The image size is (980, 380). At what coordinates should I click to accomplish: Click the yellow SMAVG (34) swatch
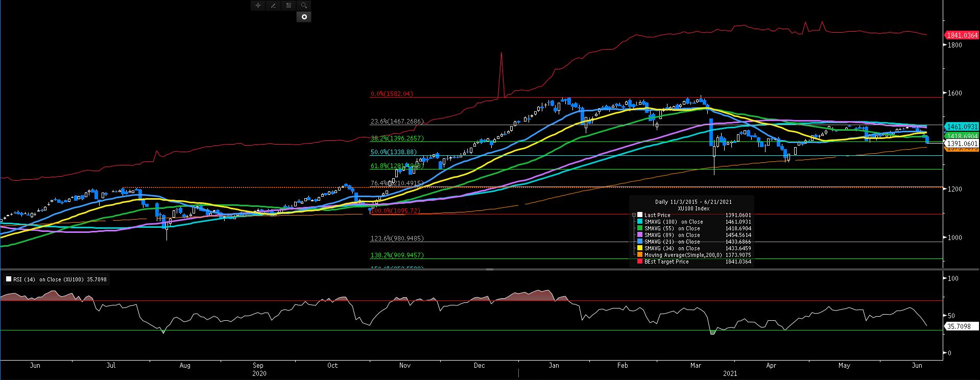[640, 248]
